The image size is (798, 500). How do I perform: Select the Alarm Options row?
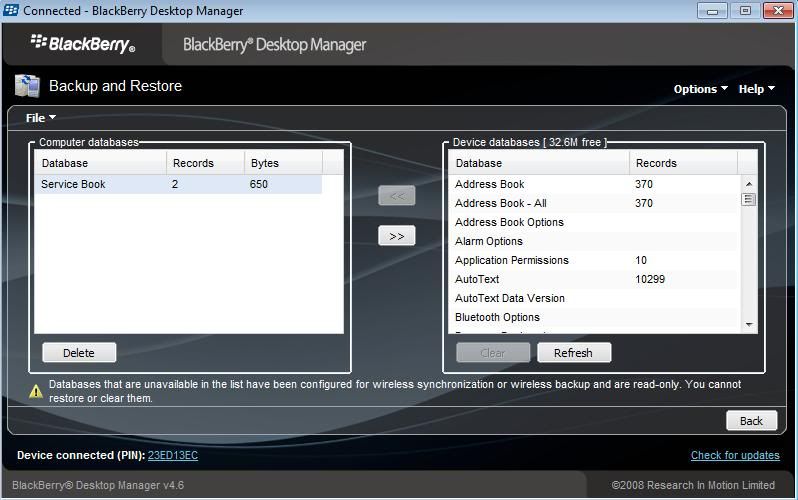[594, 241]
